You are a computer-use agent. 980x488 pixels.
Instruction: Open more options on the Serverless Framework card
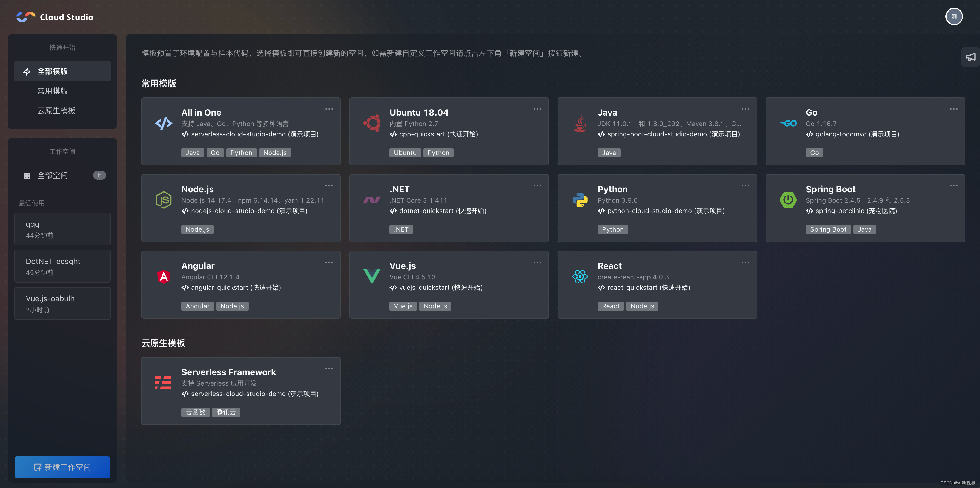point(329,369)
